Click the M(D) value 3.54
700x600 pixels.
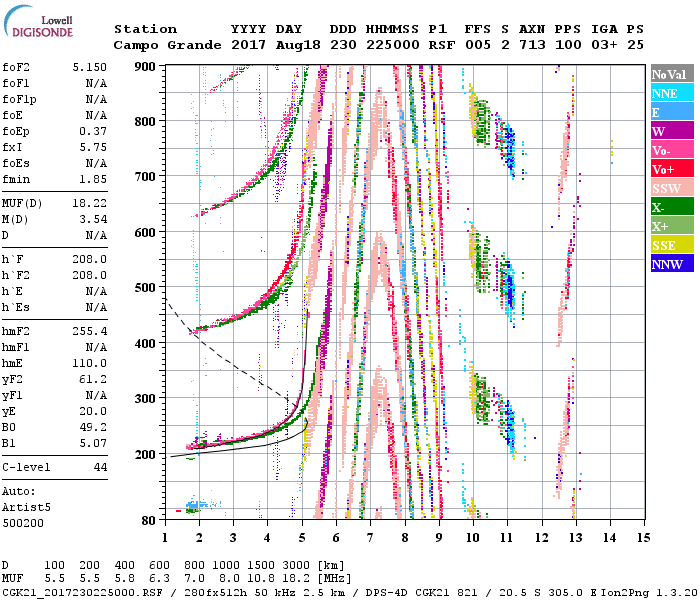[x=93, y=219]
